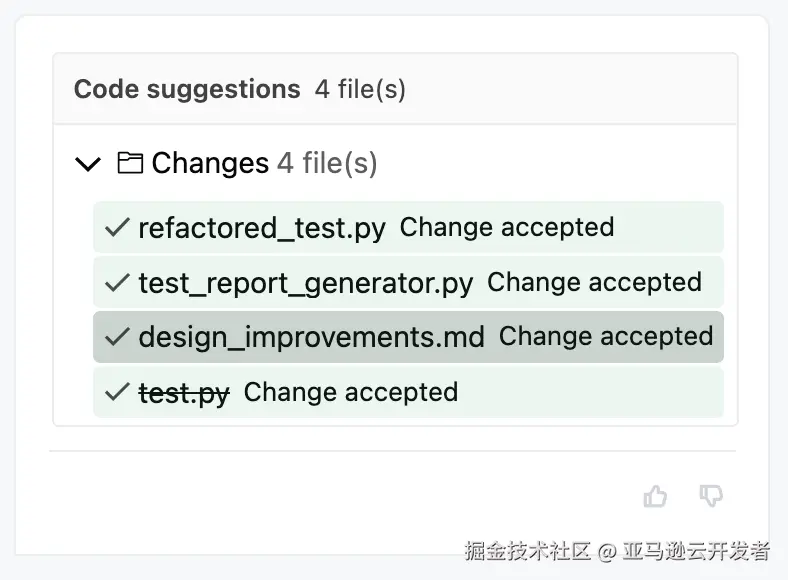This screenshot has height=580, width=788.
Task: Click the 掘金技术社区 watermark text
Action: 527,551
